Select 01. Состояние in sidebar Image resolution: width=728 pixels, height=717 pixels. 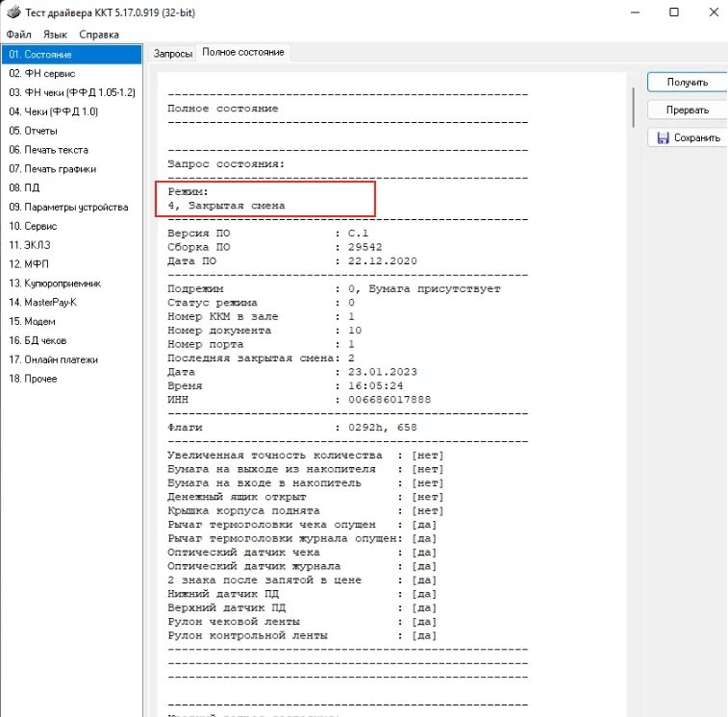[72, 54]
